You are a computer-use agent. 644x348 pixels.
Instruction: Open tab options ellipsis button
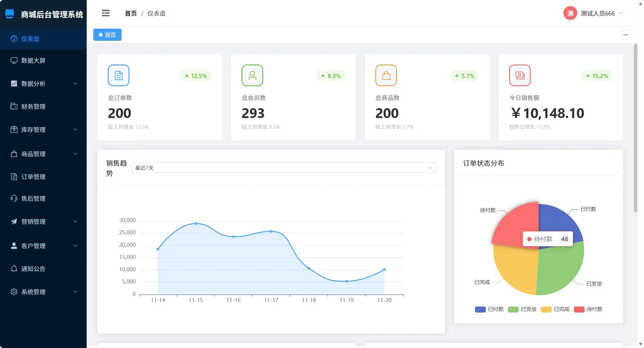pyautogui.click(x=625, y=35)
